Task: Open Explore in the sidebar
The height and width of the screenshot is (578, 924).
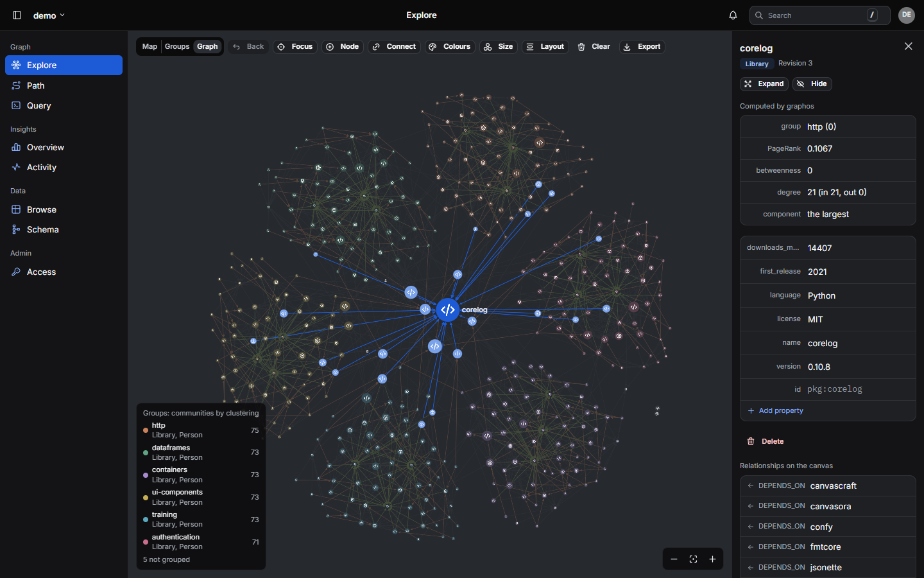Action: point(64,65)
